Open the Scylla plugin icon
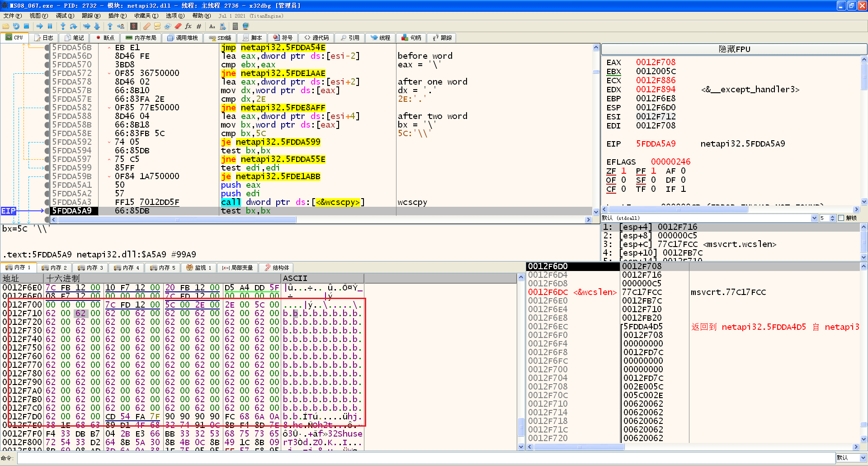 pos(134,26)
